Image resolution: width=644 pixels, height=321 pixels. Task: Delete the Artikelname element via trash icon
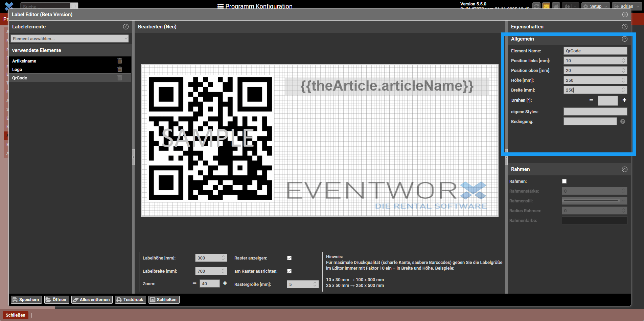119,61
